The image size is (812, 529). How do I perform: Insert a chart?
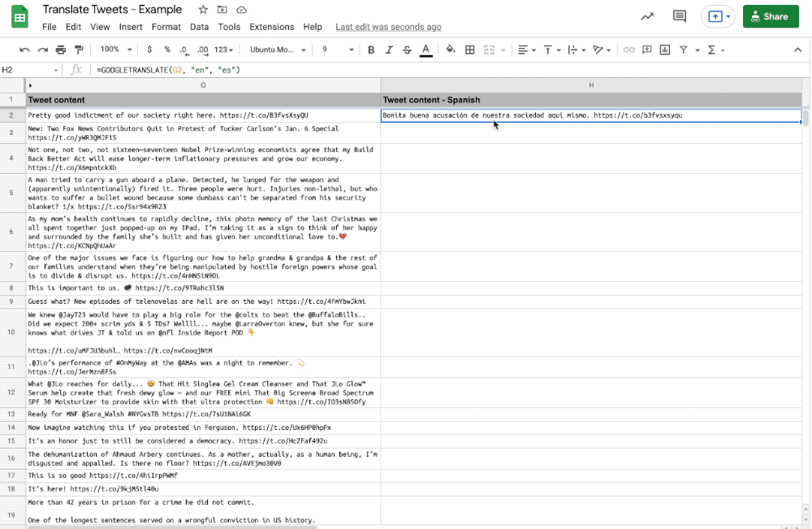[665, 50]
